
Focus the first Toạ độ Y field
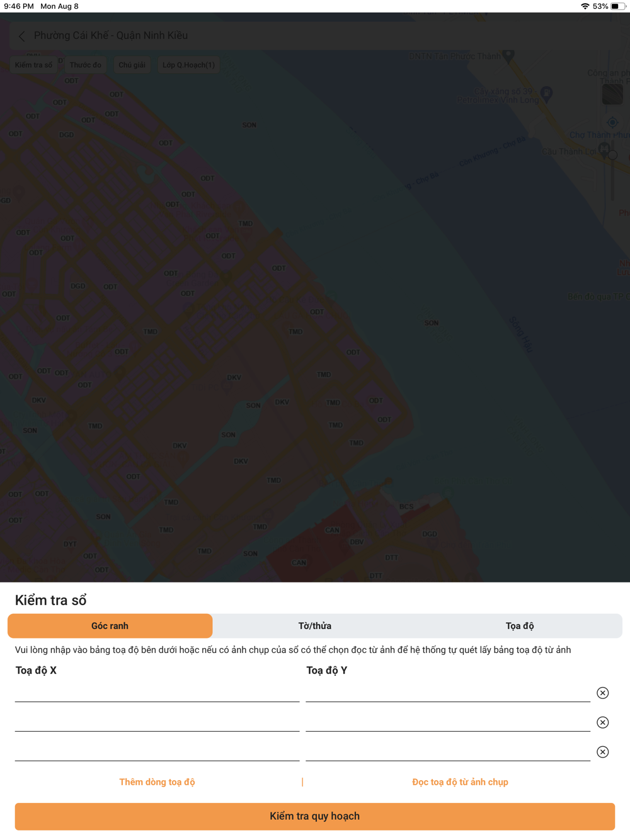[x=448, y=693]
